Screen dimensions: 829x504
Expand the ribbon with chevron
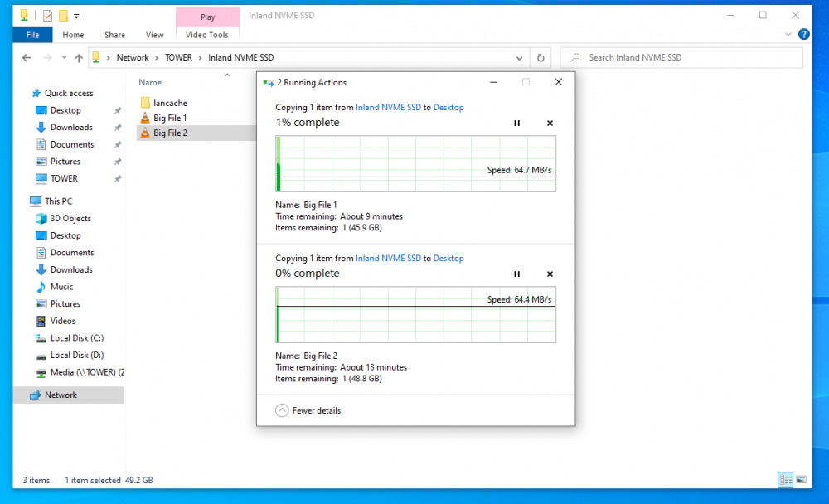(x=788, y=34)
